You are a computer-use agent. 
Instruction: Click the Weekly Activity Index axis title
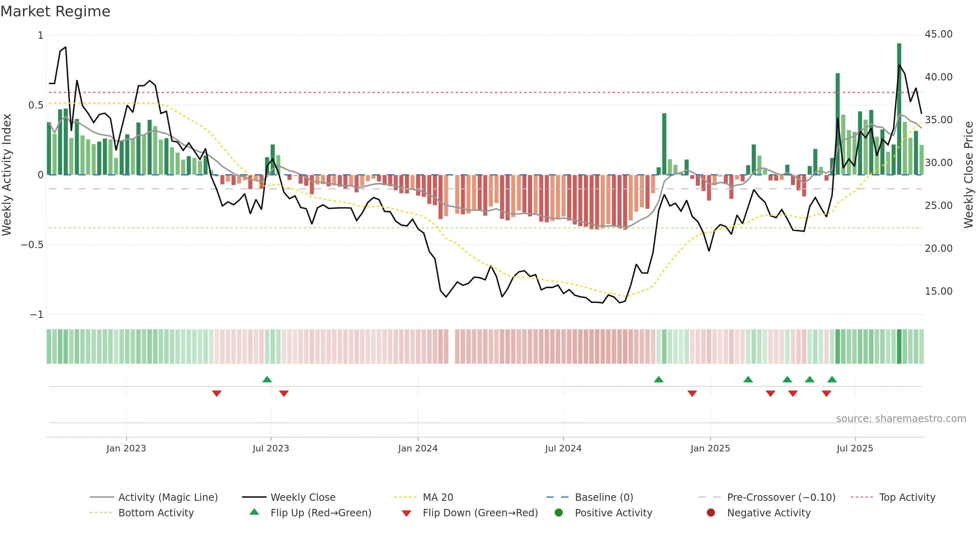point(7,175)
